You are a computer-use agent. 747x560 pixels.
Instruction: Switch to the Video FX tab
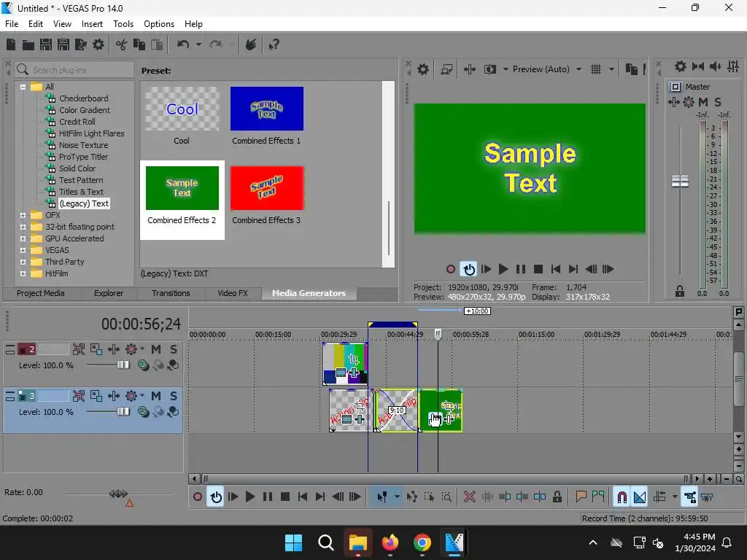click(x=233, y=293)
